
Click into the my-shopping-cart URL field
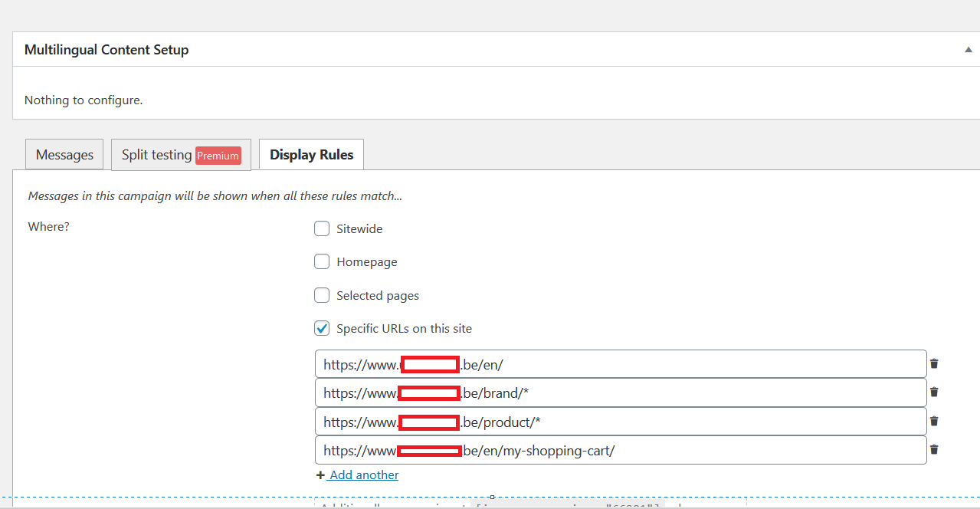(728, 450)
